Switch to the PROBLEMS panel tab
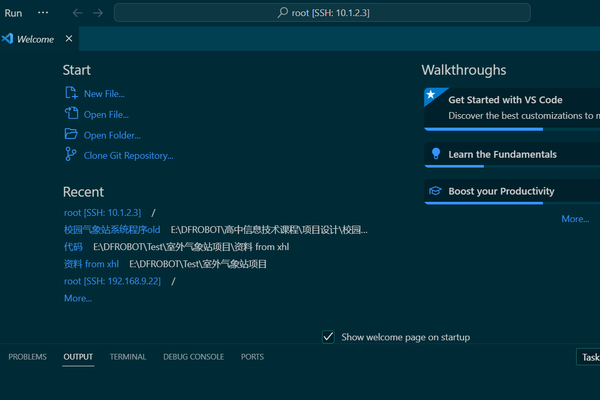 tap(28, 357)
